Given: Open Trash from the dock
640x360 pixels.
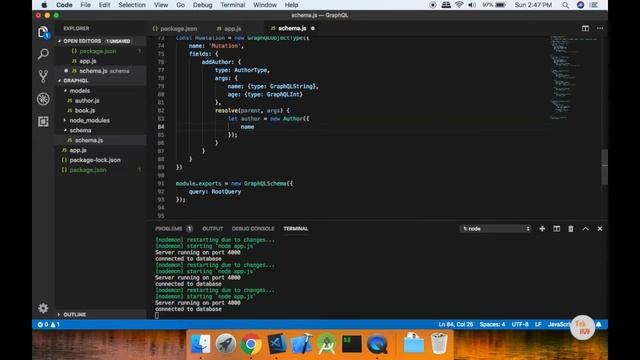Looking at the screenshot, I should coord(439,344).
